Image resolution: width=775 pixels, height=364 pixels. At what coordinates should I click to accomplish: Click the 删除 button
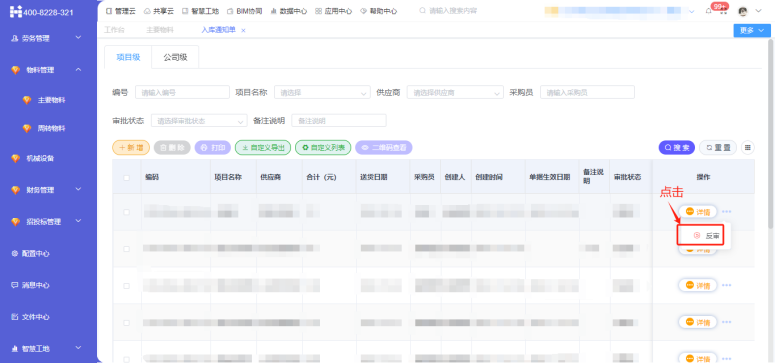pyautogui.click(x=172, y=147)
